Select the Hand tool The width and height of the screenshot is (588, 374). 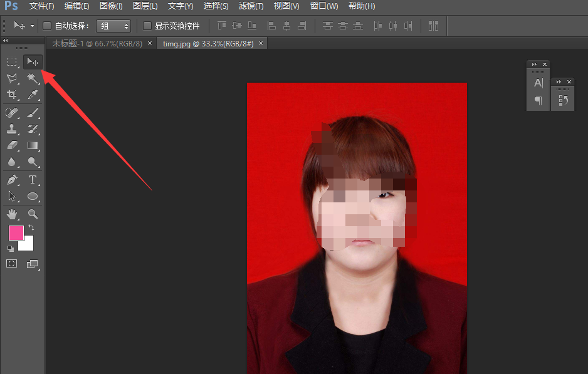(x=12, y=214)
